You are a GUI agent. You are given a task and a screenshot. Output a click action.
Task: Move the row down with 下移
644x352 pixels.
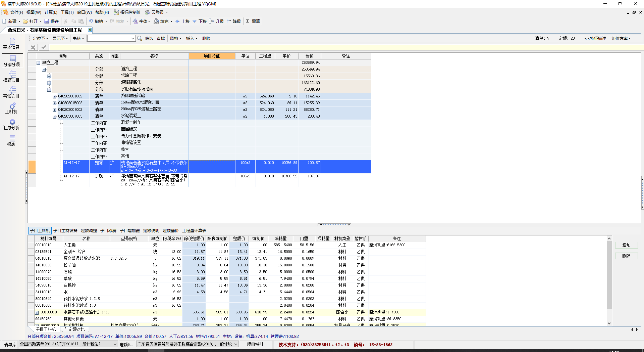(x=200, y=21)
